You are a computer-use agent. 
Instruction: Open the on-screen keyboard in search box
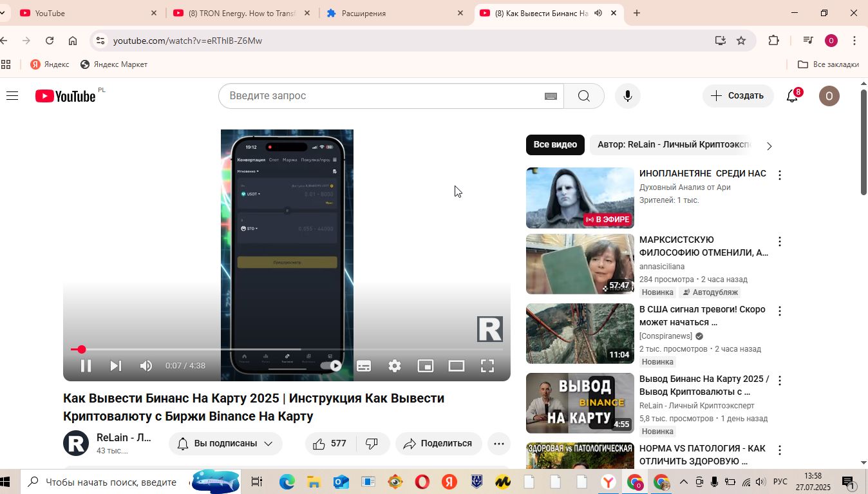pos(551,96)
